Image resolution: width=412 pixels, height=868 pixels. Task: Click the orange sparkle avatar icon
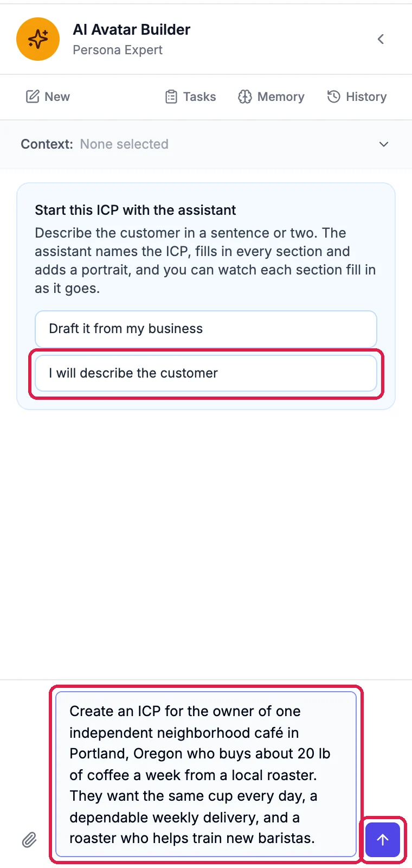38,39
